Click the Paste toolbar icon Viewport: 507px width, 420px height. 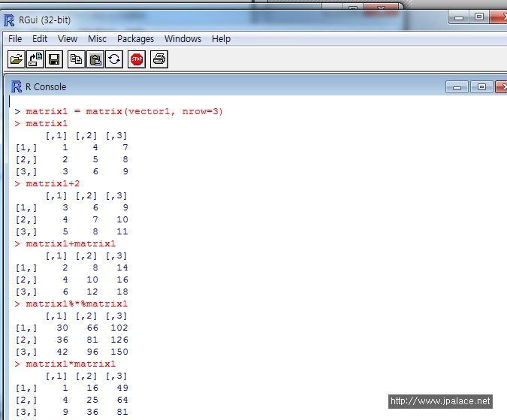tap(95, 59)
